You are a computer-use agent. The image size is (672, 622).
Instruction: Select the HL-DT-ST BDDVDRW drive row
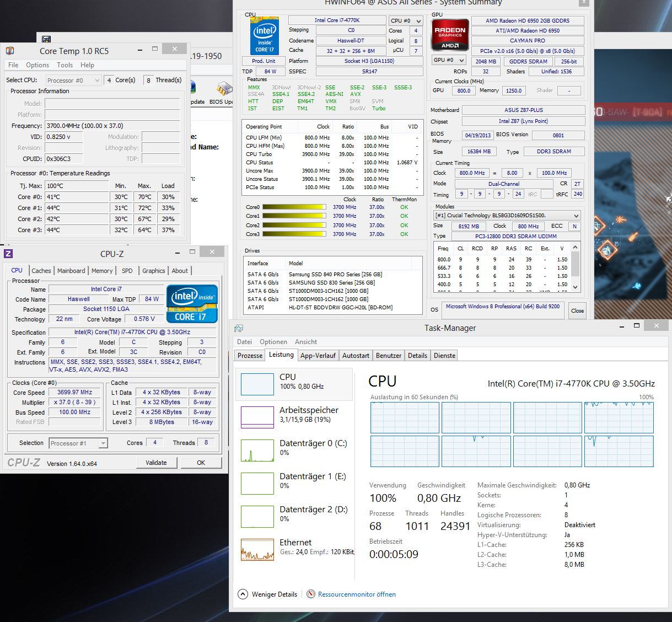tap(333, 307)
